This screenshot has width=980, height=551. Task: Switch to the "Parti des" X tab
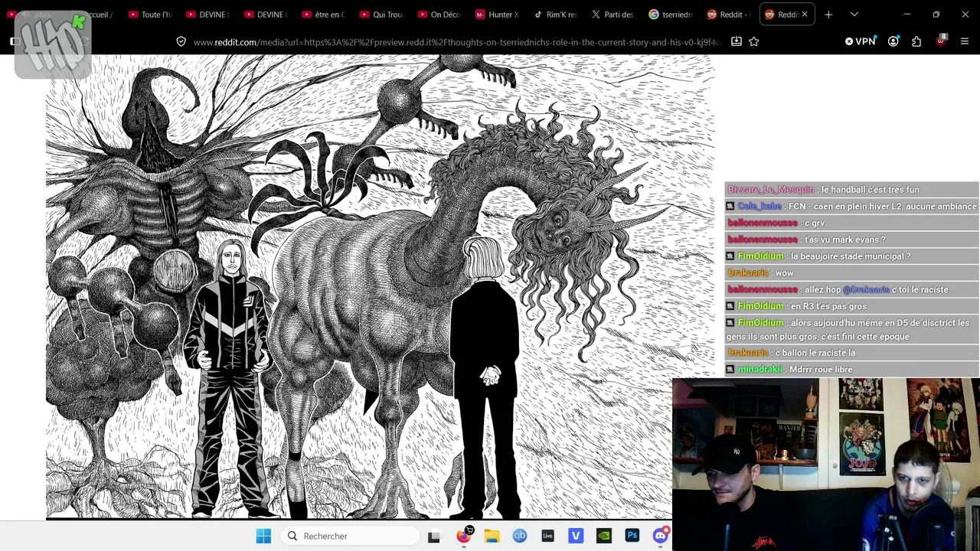[x=612, y=15]
